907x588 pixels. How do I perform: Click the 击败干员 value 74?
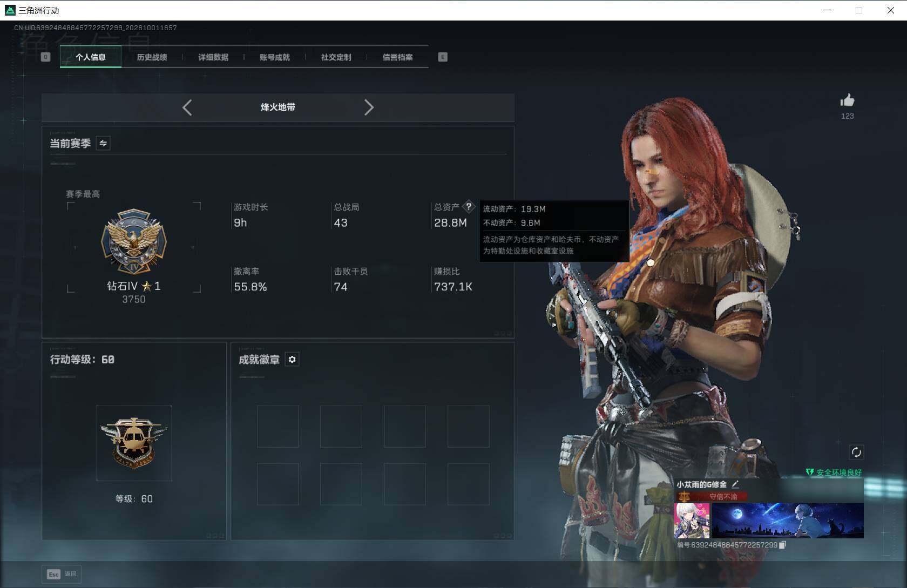(341, 287)
